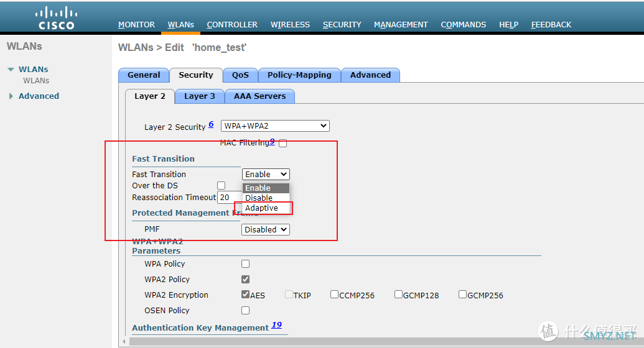
Task: Open footnote 19 link by Authentication Key Management
Action: 276,325
